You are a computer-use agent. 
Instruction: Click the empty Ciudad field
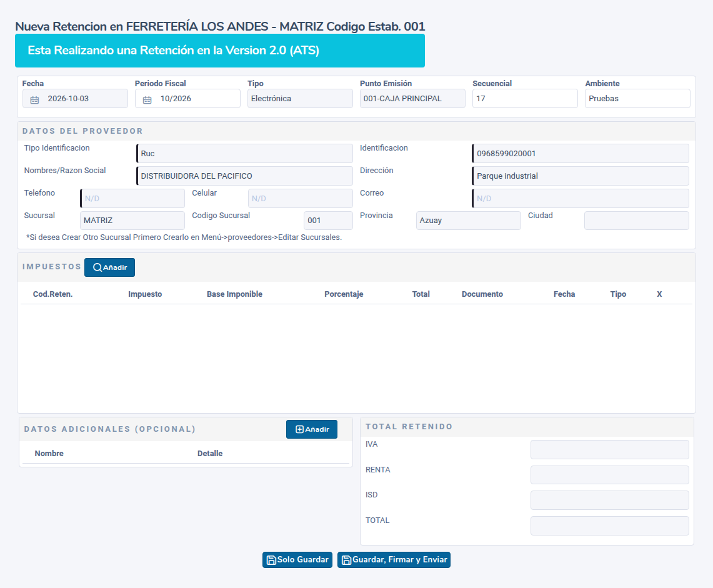(x=637, y=221)
